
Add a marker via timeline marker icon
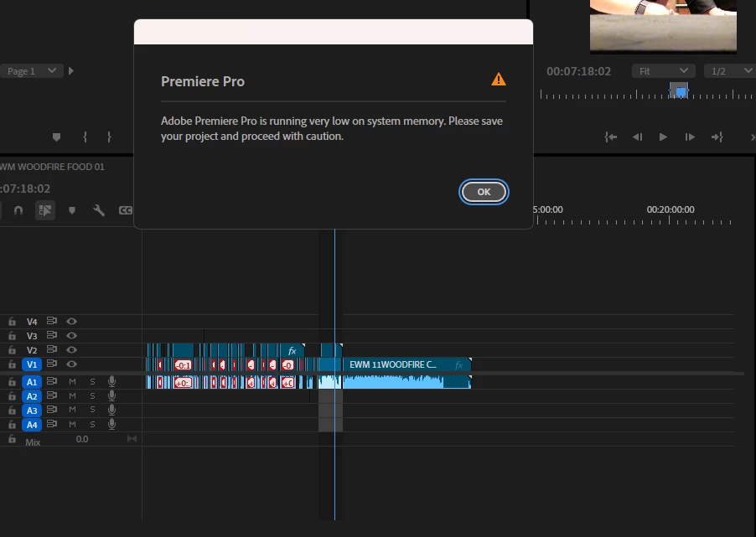[x=72, y=210]
